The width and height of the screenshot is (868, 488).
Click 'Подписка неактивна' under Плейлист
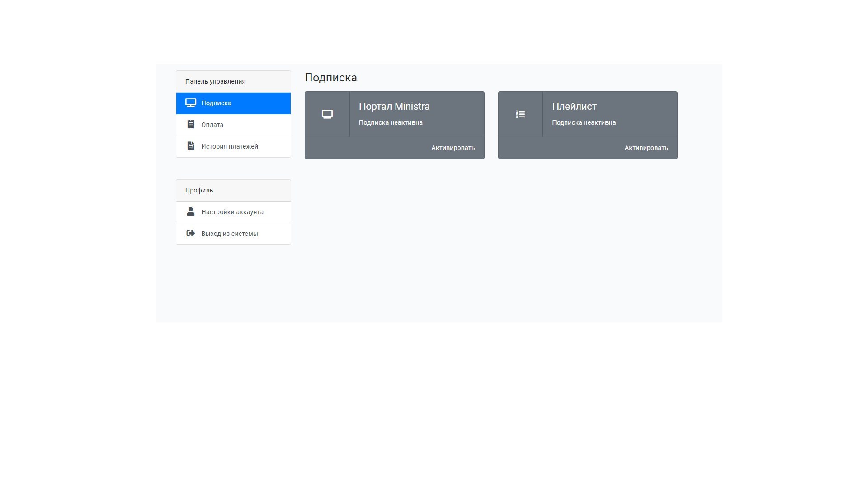pos(584,122)
